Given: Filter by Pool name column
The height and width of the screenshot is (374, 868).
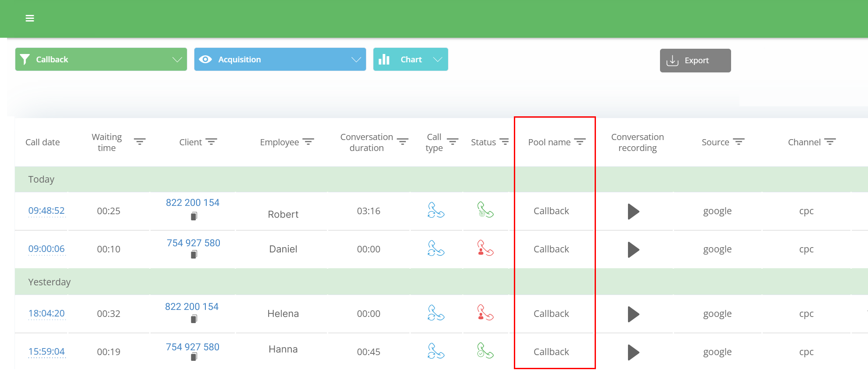Looking at the screenshot, I should (580, 142).
